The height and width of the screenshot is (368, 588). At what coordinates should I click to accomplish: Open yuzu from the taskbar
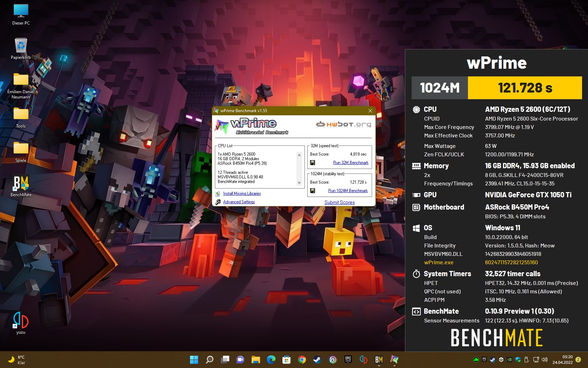coord(363,360)
